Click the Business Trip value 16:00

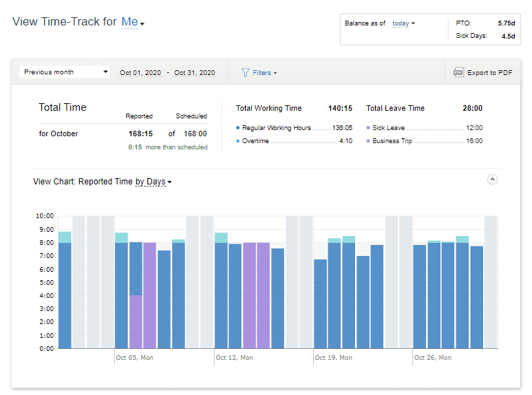coord(474,141)
